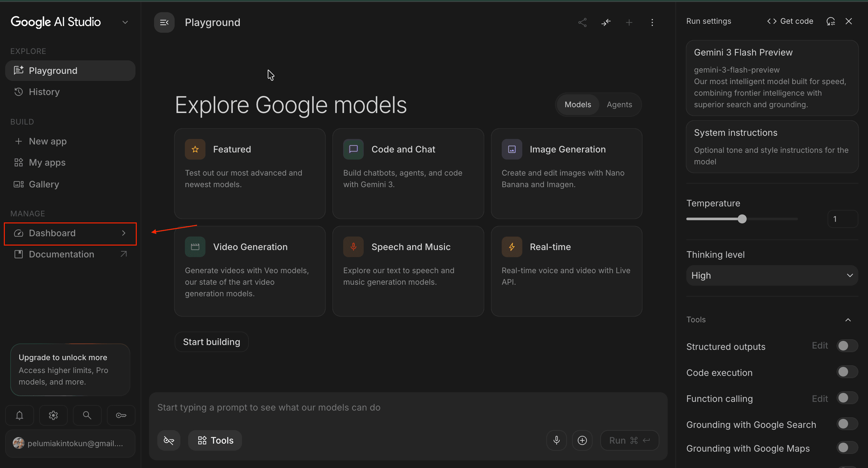The width and height of the screenshot is (868, 468).
Task: Click the microphone icon in prompt box
Action: tap(556, 440)
